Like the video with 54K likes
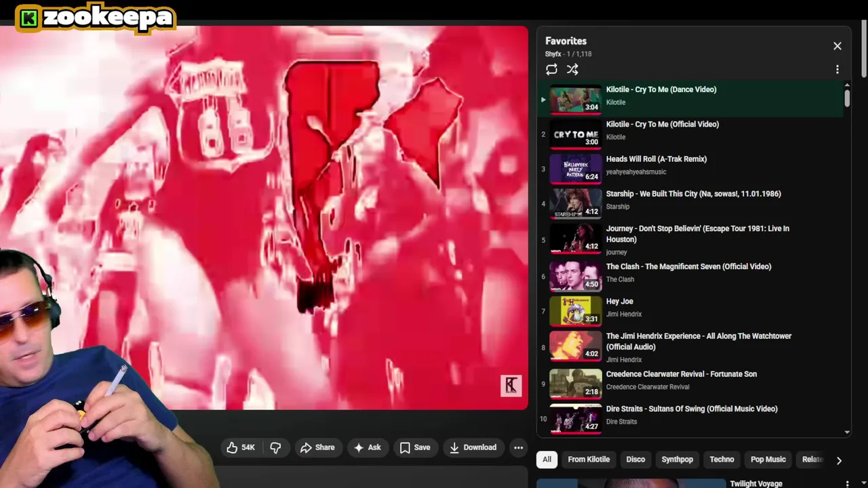Screen dimensions: 868x488 coord(241,447)
